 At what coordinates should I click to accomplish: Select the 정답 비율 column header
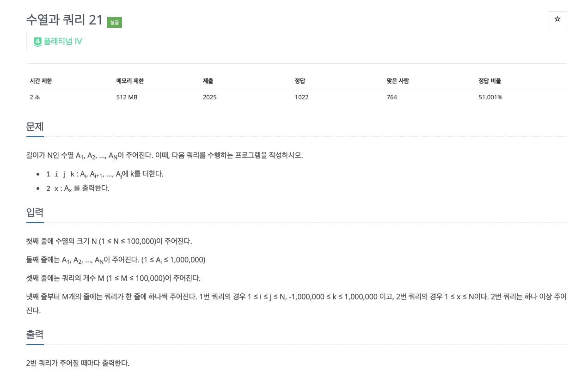pyautogui.click(x=489, y=81)
